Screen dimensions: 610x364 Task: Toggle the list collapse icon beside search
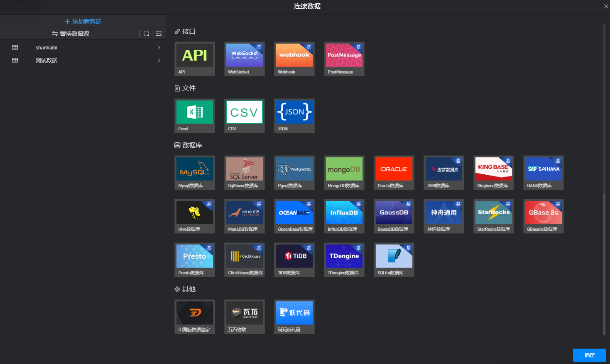point(159,34)
